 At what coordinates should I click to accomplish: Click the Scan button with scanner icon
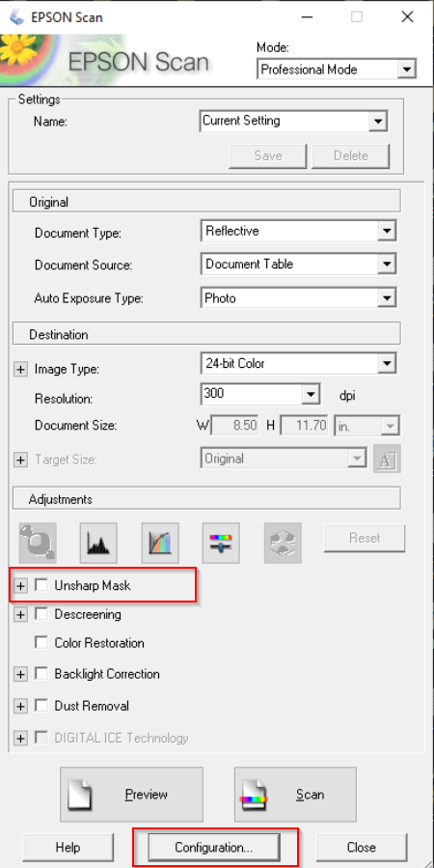(295, 794)
